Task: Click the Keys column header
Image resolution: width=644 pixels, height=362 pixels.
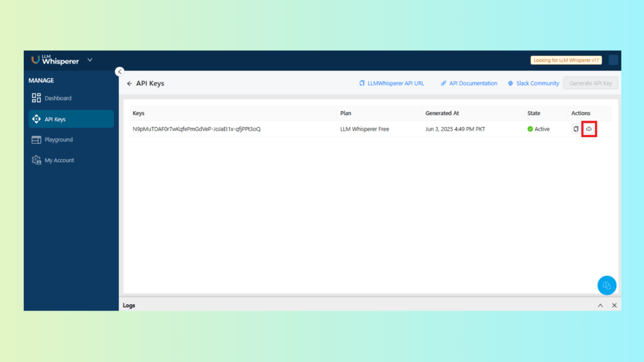Action: (138, 113)
